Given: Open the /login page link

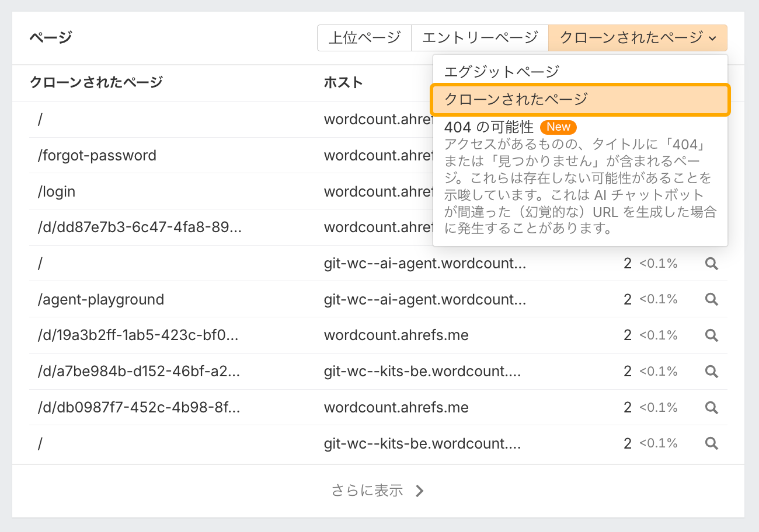Looking at the screenshot, I should pos(57,192).
